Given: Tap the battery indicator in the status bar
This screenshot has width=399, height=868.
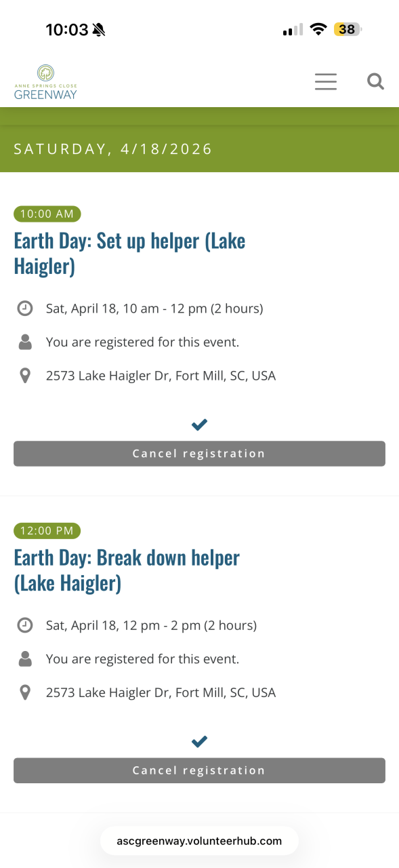Looking at the screenshot, I should [348, 29].
